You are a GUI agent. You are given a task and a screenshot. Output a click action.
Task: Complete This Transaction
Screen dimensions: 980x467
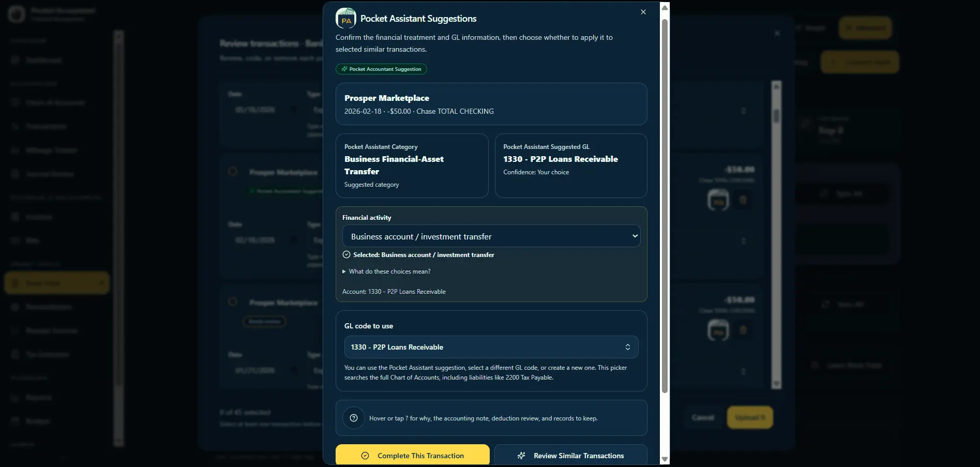[x=412, y=455]
